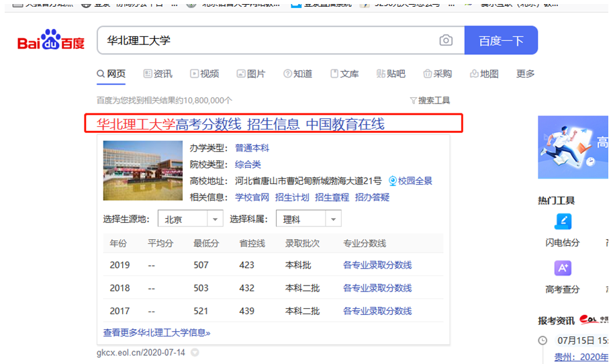Open the 贵州：2020年 news link
This screenshot has height=364, width=611.
click(581, 357)
